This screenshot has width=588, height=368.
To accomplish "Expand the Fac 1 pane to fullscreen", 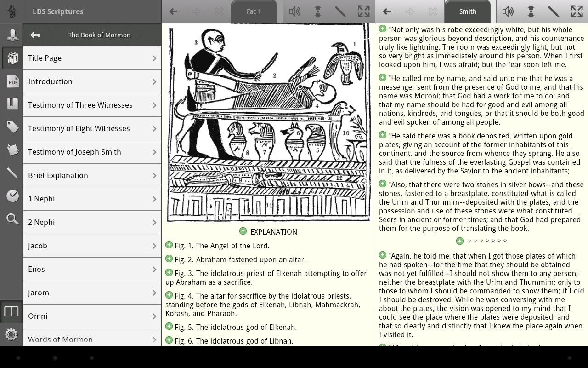I will point(363,11).
